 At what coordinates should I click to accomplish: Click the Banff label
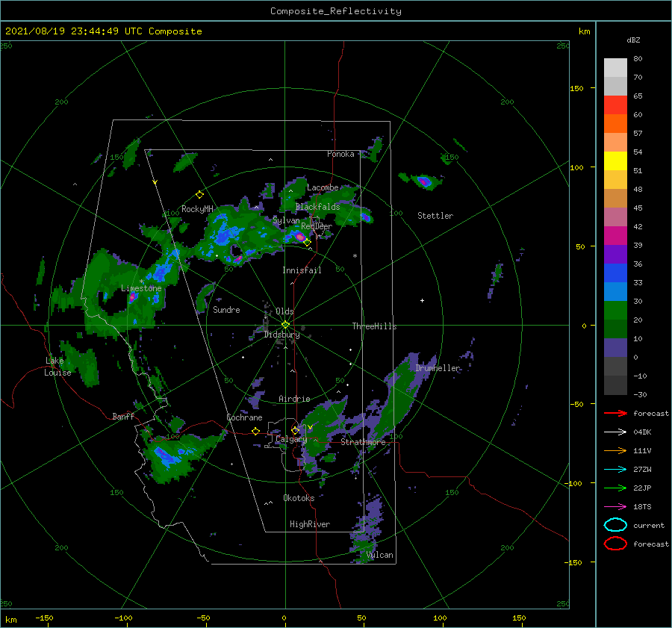pos(123,416)
